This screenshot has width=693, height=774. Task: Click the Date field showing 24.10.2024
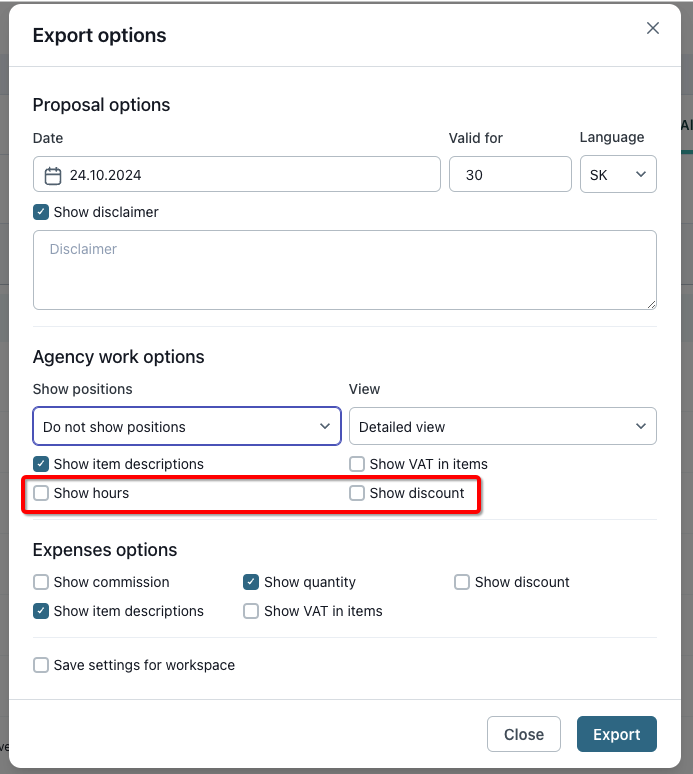pos(236,174)
